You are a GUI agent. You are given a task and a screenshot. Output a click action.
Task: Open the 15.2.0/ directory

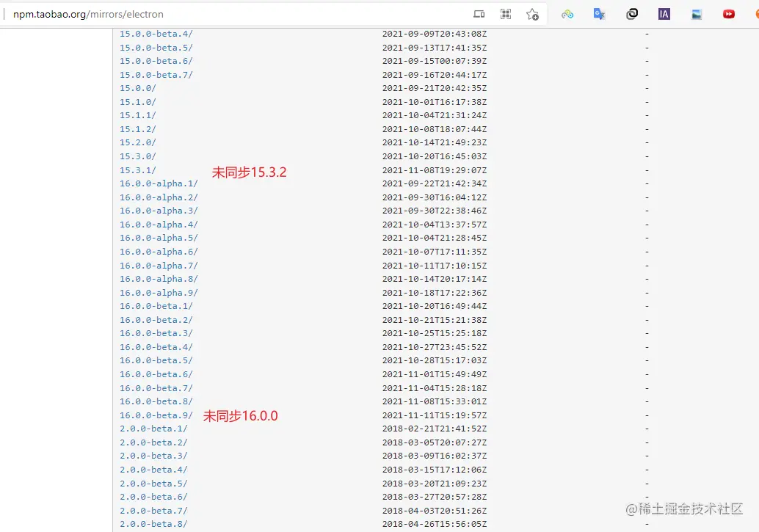(137, 142)
